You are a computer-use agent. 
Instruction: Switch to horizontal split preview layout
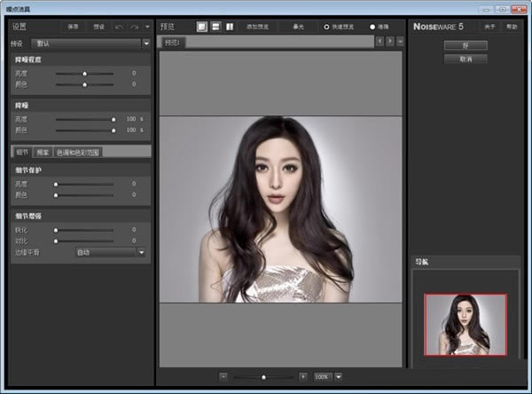[215, 27]
